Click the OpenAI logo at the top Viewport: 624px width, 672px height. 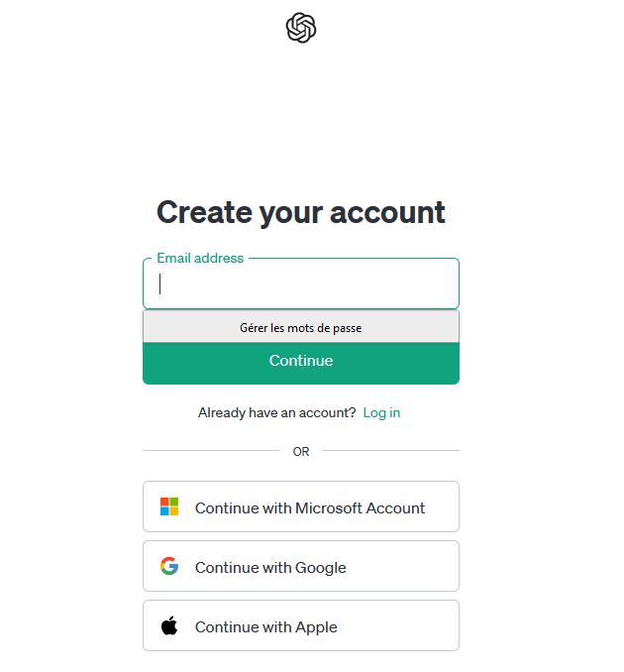click(x=301, y=28)
